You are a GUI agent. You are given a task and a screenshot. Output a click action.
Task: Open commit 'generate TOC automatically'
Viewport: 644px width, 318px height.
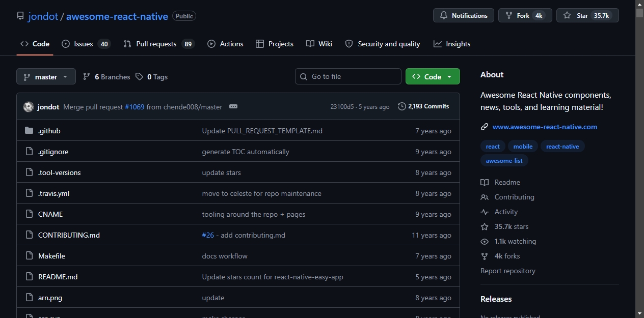coord(246,152)
